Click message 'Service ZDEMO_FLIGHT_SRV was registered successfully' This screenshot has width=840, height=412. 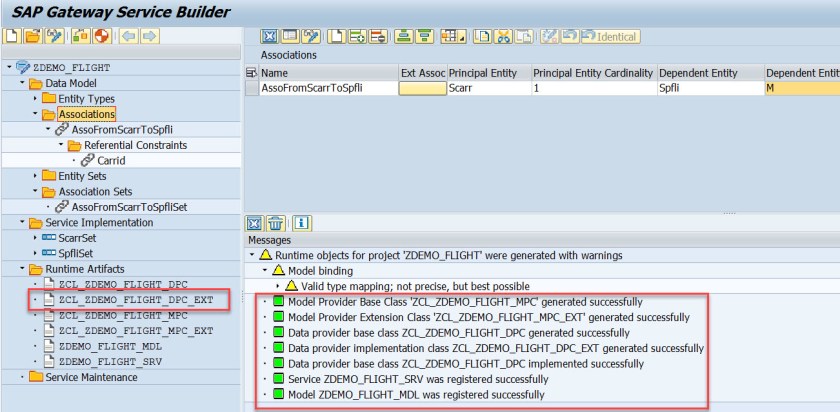418,379
